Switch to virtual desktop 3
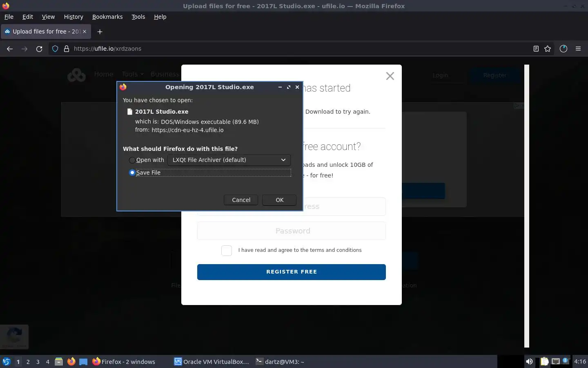Viewport: 588px width, 368px height. pos(38,362)
